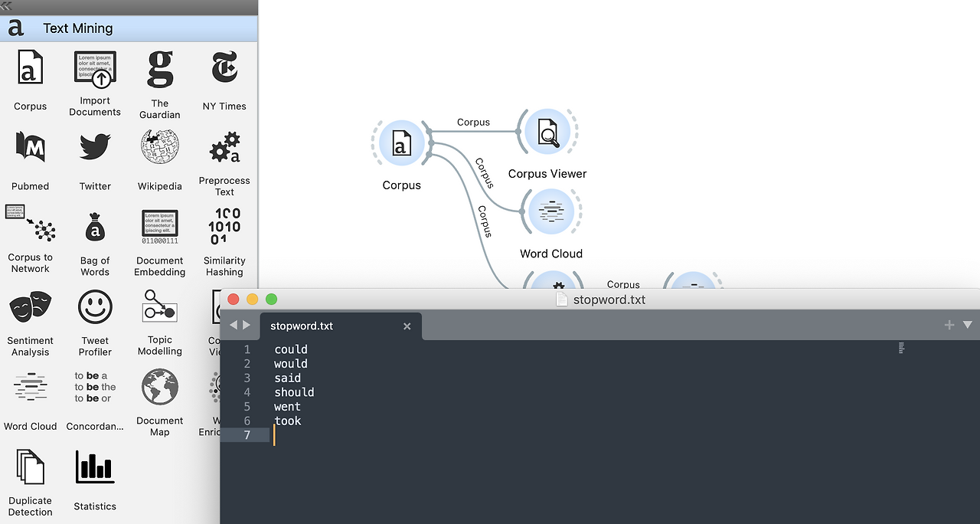Open the tab list dropdown arrow

coord(967,325)
